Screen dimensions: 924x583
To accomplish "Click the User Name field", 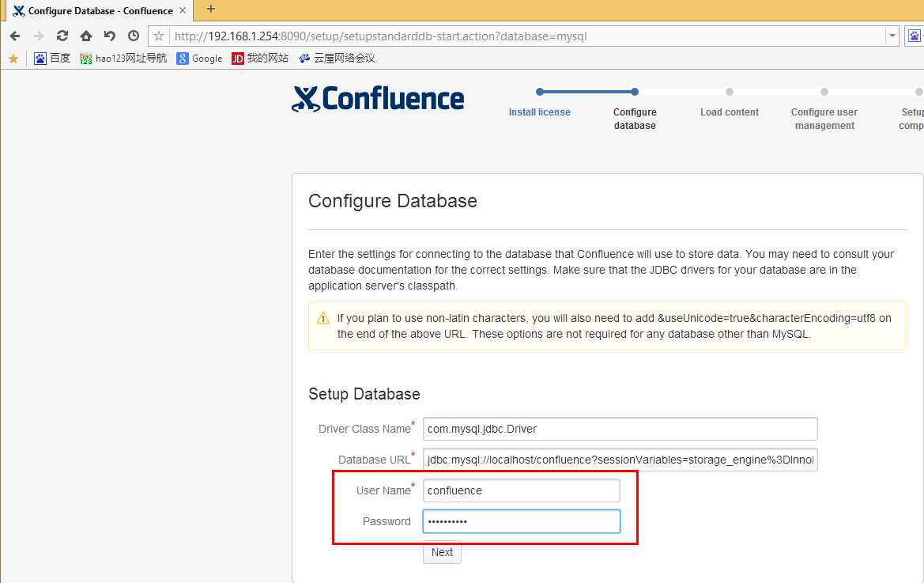I will tap(522, 490).
